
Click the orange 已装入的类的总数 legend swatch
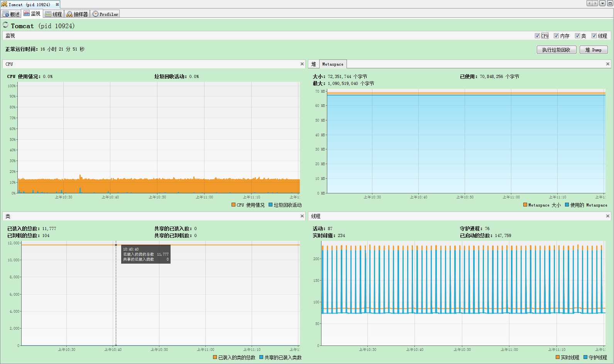[215, 357]
